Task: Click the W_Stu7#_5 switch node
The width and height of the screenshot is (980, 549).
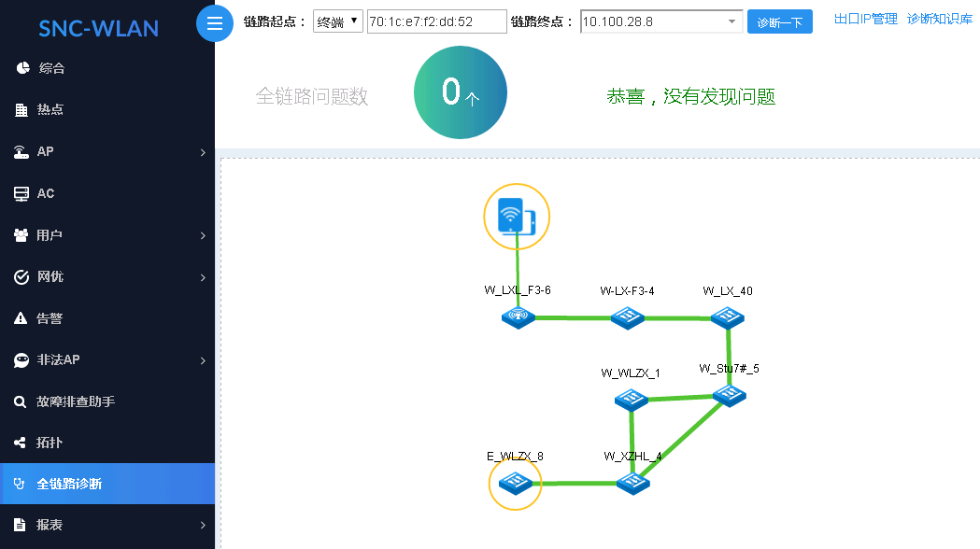Action: (730, 395)
